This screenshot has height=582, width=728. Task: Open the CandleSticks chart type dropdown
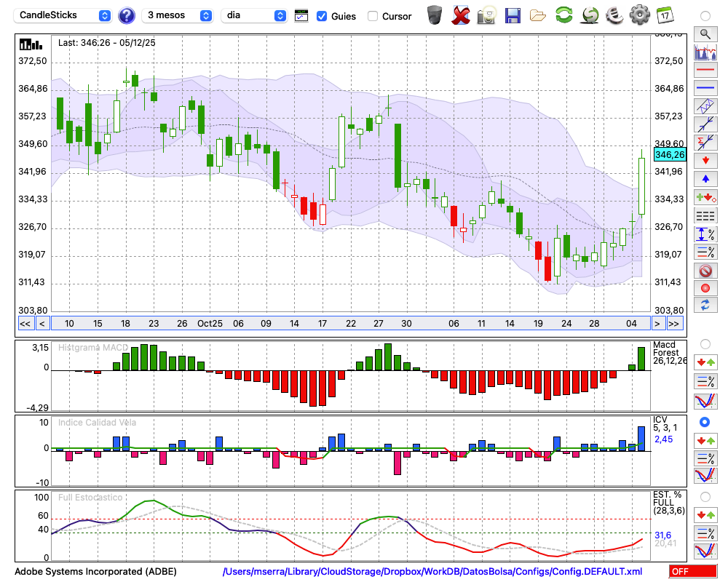tap(63, 15)
